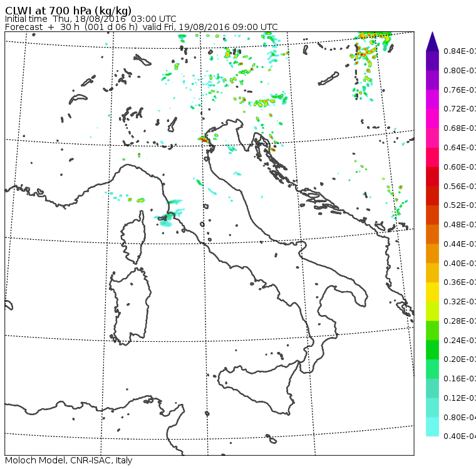Select the navy arrow cap above 0.84E-03 on colorbar
The width and height of the screenshot is (476, 469).
pyautogui.click(x=432, y=41)
